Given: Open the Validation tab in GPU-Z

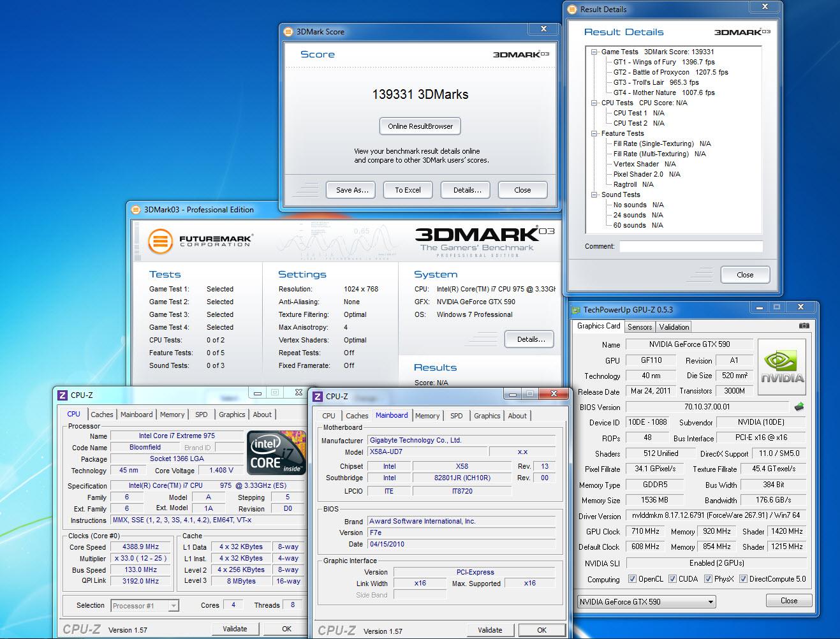Looking at the screenshot, I should point(674,327).
